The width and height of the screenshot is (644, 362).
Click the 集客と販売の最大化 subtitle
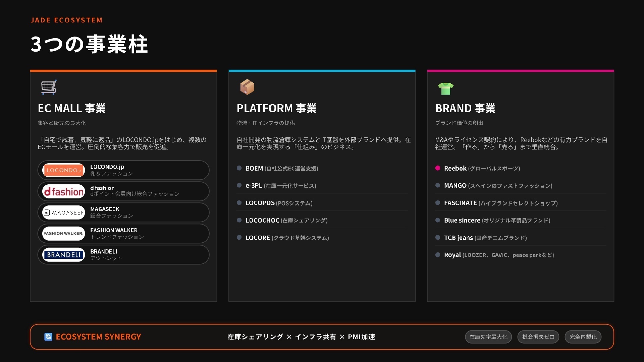point(62,123)
